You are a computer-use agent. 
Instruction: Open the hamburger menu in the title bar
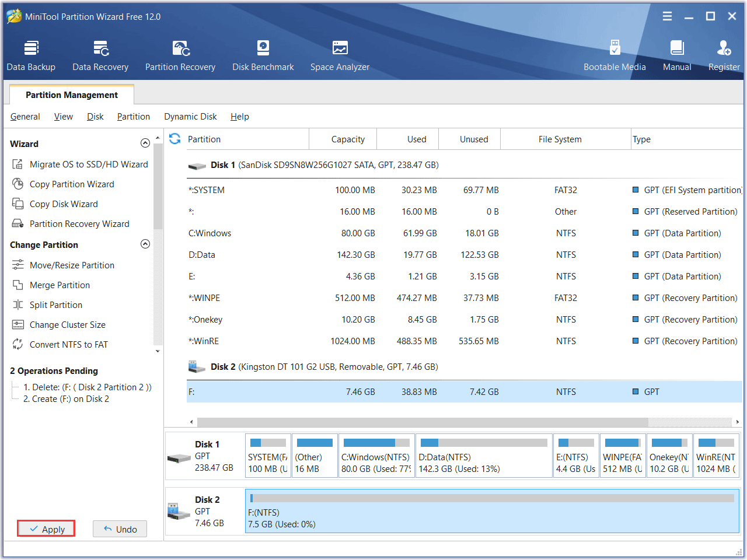[667, 16]
